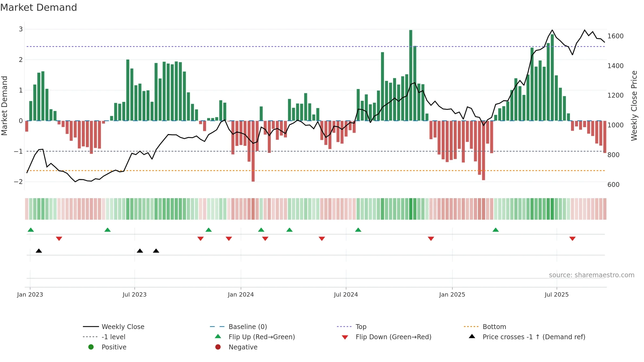Click Flip Up (Red→Green) legend entry
The image size is (644, 362).
(x=255, y=337)
